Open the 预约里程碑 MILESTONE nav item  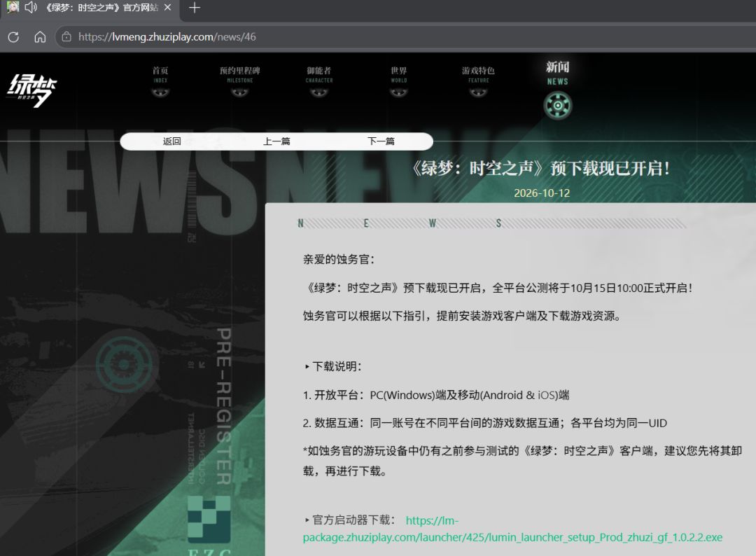tap(239, 74)
